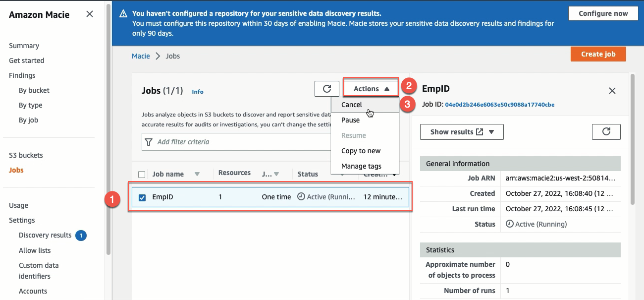
Task: Click the Statistics section header
Action: pos(520,250)
